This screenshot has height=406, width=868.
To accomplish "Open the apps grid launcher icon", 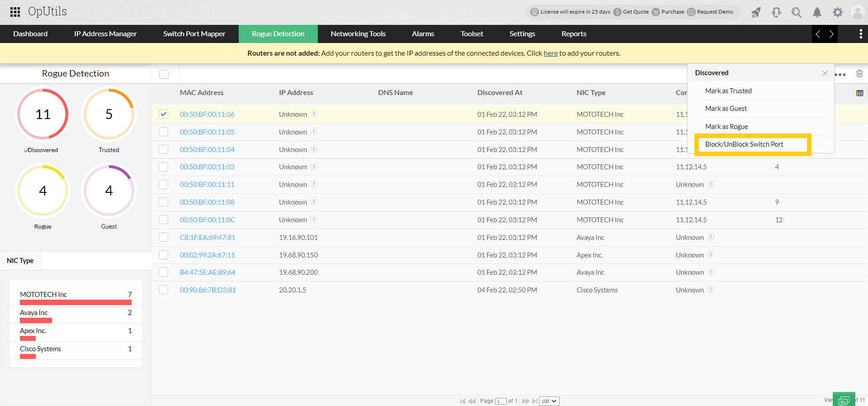I will tap(15, 12).
